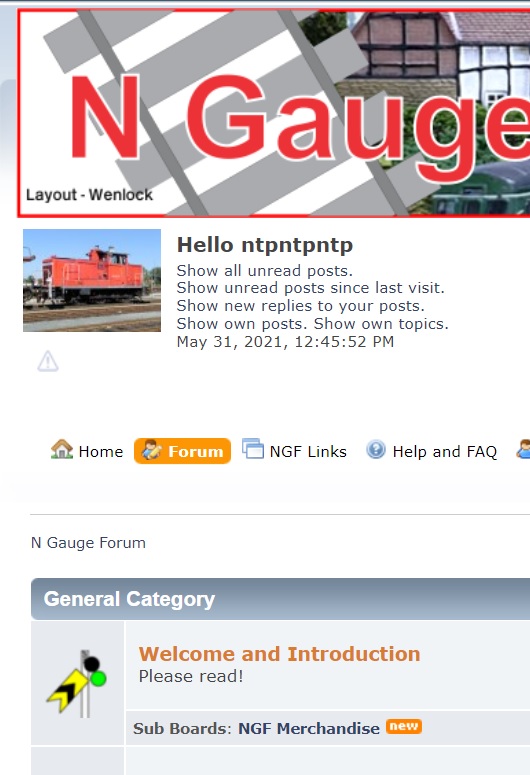Select the Forum tab
Viewport: 530px width, 775px height.
click(182, 451)
